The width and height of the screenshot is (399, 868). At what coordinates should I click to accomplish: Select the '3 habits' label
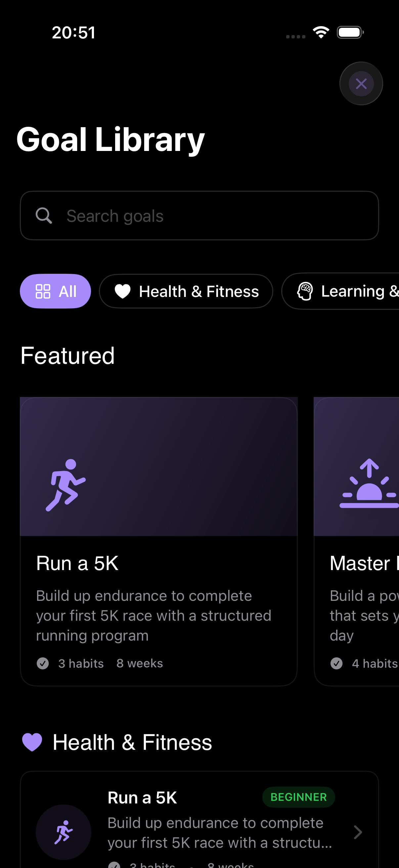(81, 663)
